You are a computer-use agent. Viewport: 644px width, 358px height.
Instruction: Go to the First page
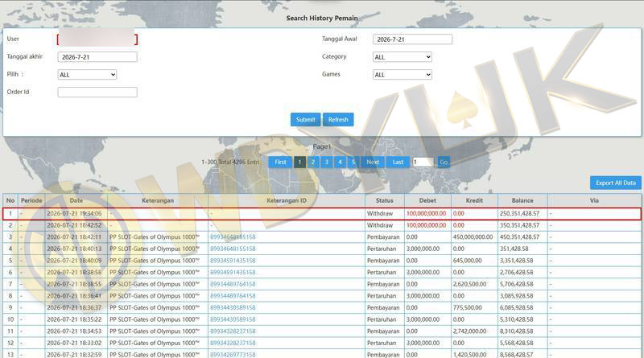(x=280, y=162)
